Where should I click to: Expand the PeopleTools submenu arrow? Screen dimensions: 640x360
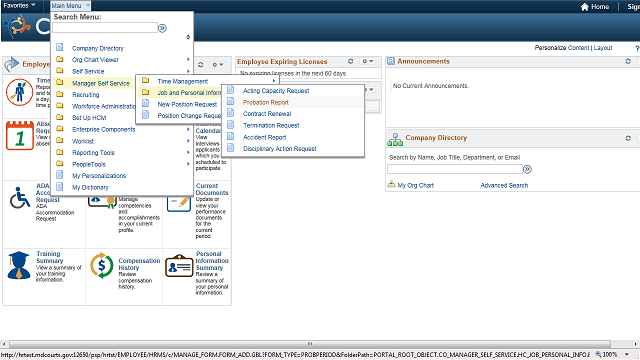188,164
